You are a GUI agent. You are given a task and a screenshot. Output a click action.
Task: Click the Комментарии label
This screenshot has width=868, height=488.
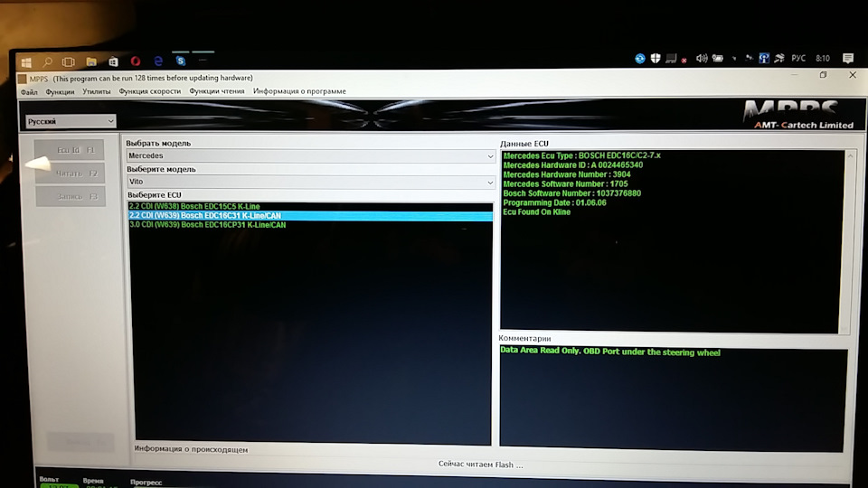tap(524, 338)
